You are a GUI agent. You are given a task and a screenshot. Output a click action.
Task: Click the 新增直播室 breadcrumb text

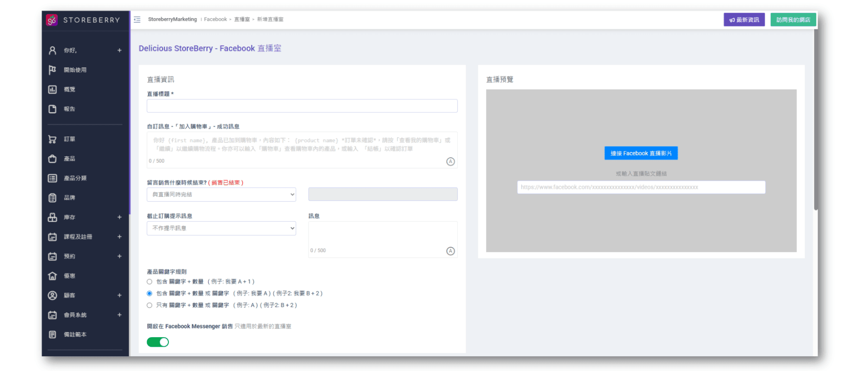pyautogui.click(x=270, y=19)
